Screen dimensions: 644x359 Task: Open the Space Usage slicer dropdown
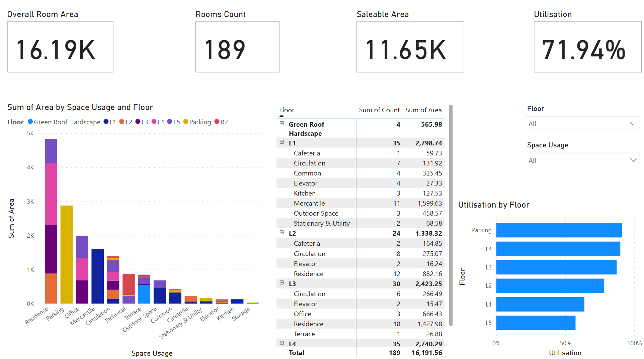tap(634, 160)
